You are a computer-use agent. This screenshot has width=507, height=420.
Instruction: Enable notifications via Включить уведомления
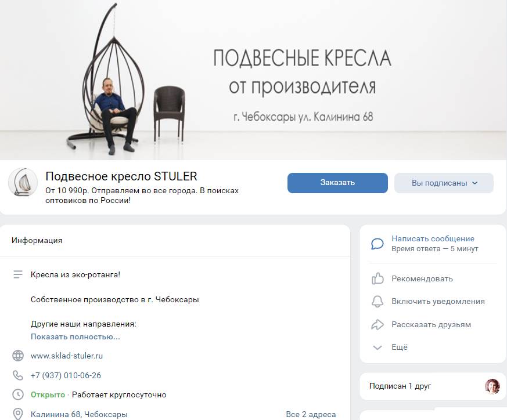[438, 301]
